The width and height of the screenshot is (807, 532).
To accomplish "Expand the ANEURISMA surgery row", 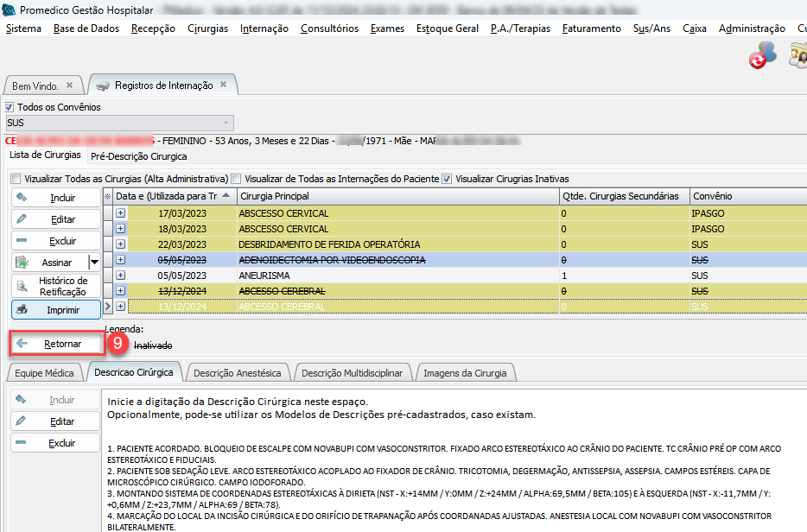I will (120, 275).
